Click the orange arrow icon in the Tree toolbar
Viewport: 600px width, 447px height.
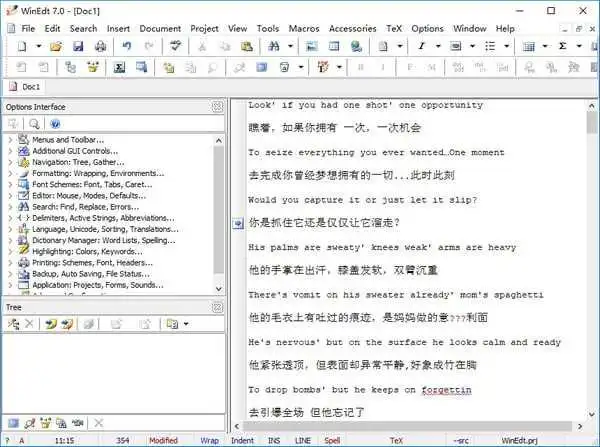(67, 324)
